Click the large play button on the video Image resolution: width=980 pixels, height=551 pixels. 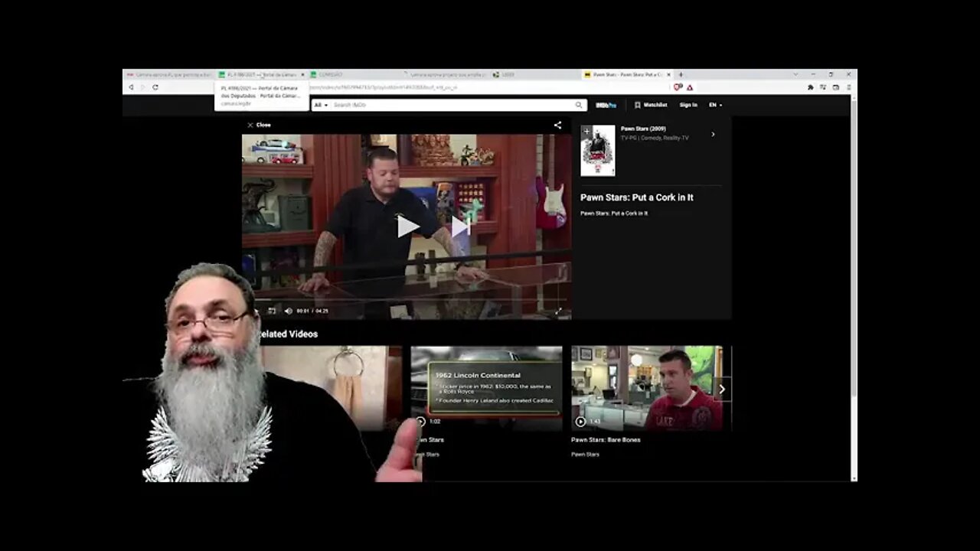coord(407,227)
